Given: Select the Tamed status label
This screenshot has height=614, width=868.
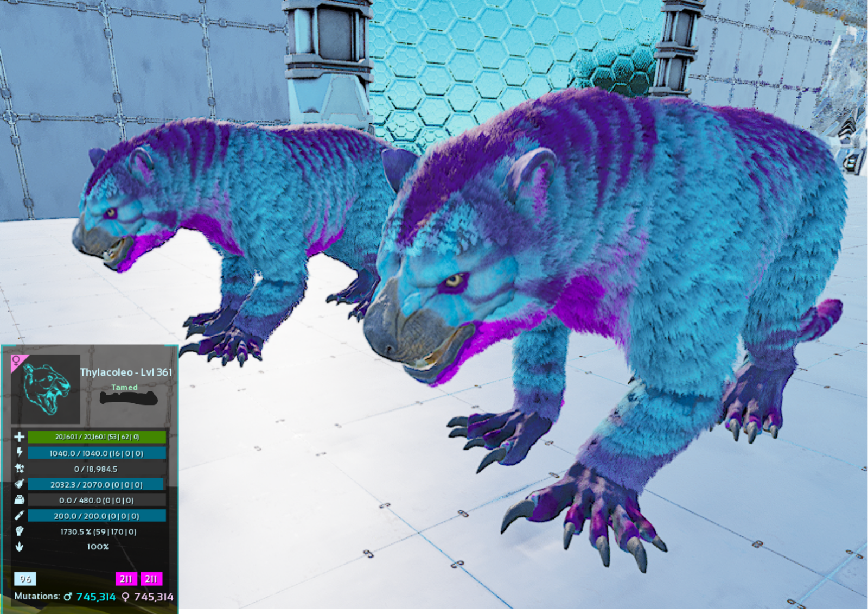Looking at the screenshot, I should tap(124, 387).
